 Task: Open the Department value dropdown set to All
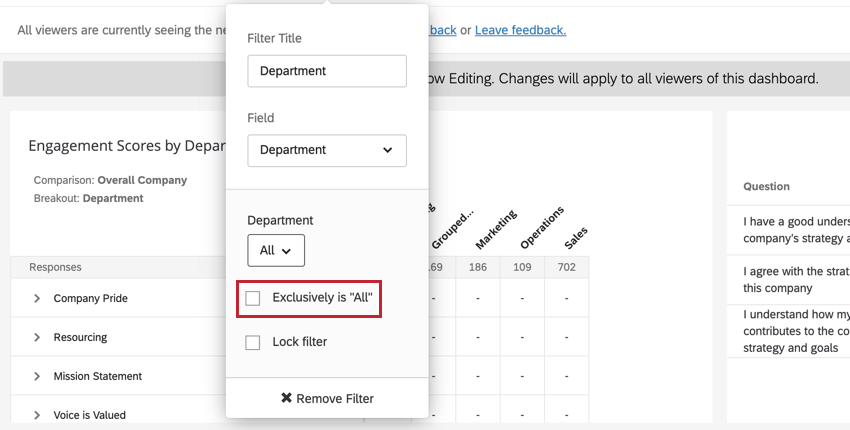click(x=276, y=250)
